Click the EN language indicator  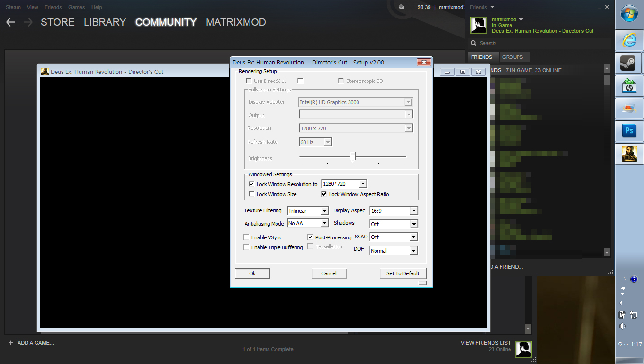point(623,279)
